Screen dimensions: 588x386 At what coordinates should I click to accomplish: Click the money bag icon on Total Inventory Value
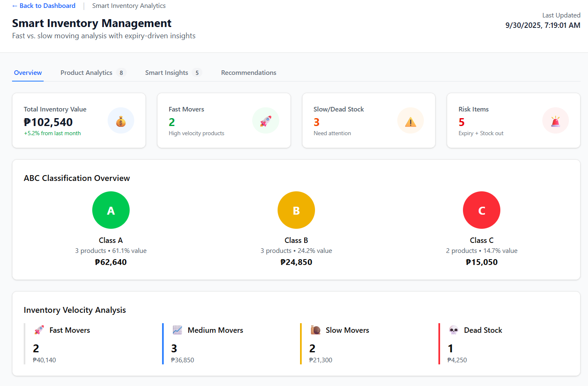121,120
